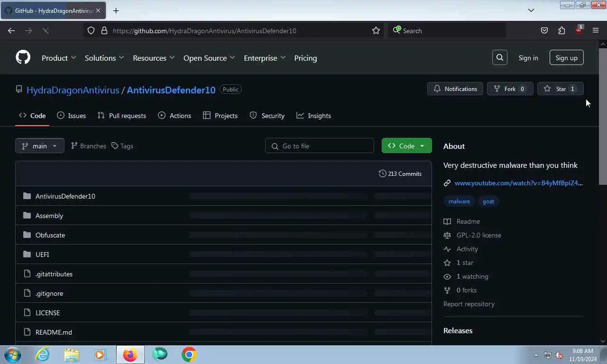
Task: Open the Firefox extensions puzzle icon
Action: point(561,31)
